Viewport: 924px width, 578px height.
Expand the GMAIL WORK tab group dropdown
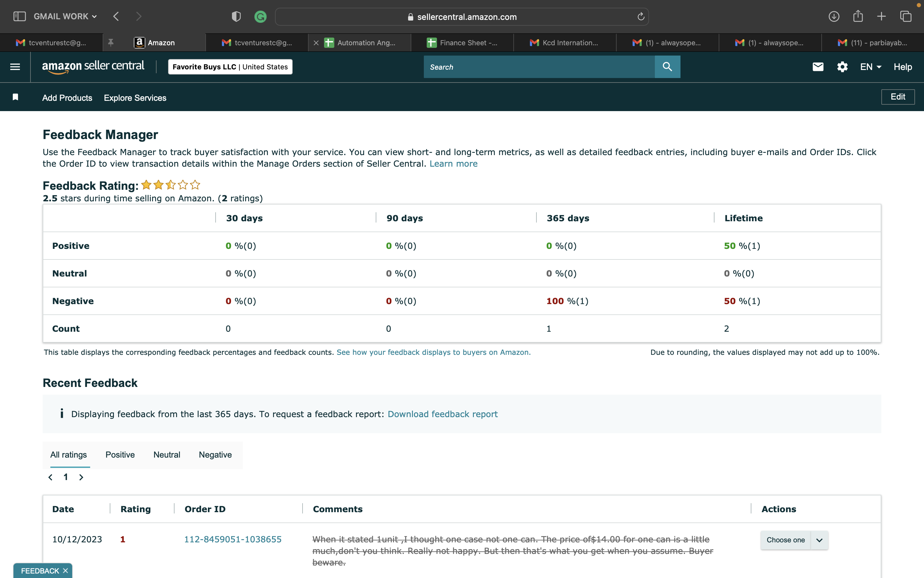[x=65, y=16]
